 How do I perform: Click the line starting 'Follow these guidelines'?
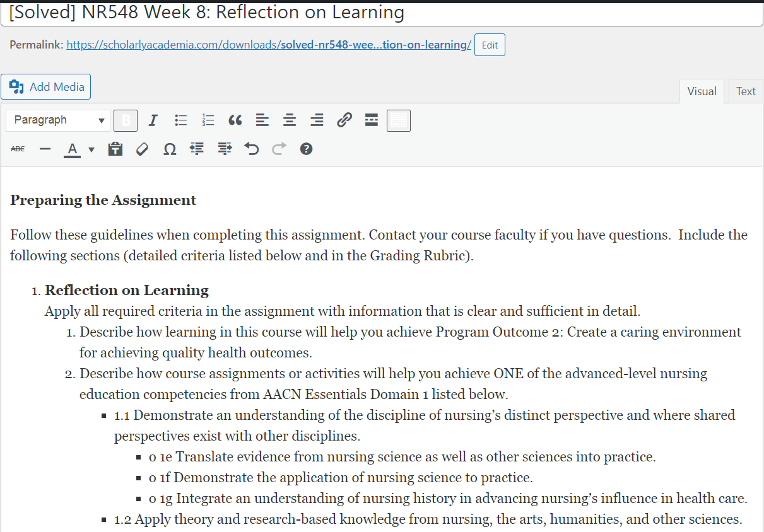(x=379, y=245)
